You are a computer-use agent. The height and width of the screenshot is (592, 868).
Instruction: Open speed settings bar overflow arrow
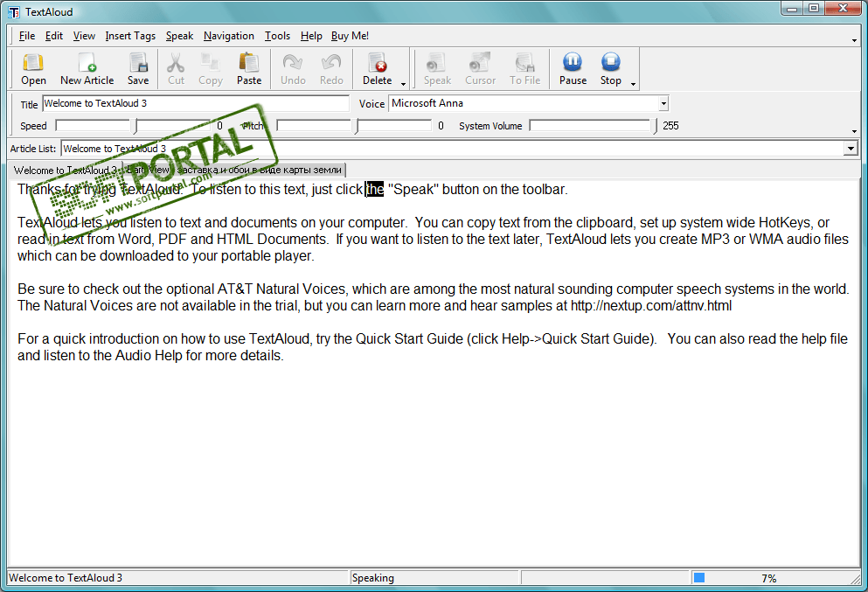pos(855,131)
